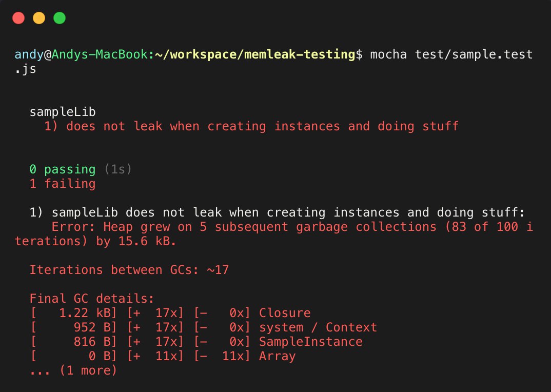Image resolution: width=551 pixels, height=392 pixels.
Task: Click the 'SampleInstance' GC entry
Action: pyautogui.click(x=196, y=342)
